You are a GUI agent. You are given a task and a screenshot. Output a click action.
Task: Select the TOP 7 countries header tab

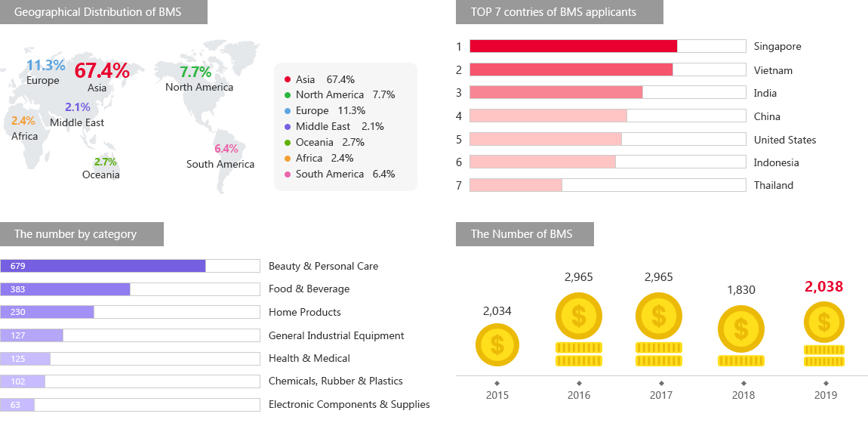(x=559, y=12)
